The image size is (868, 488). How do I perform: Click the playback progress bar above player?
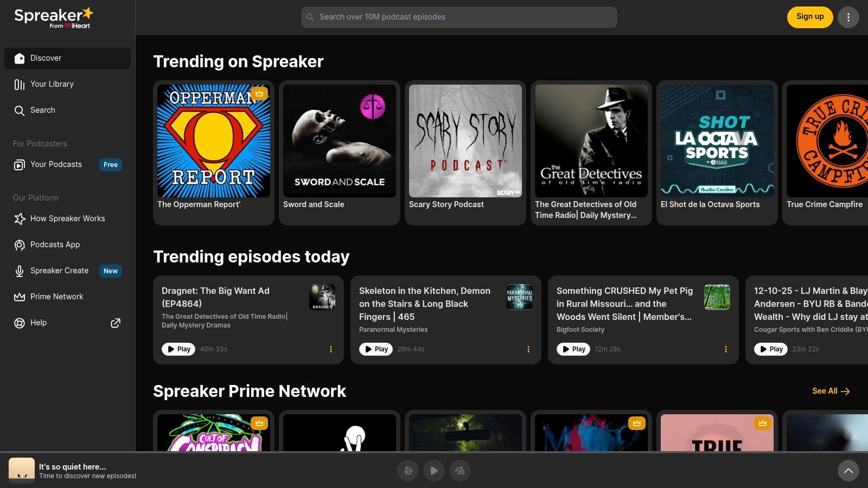[434, 452]
